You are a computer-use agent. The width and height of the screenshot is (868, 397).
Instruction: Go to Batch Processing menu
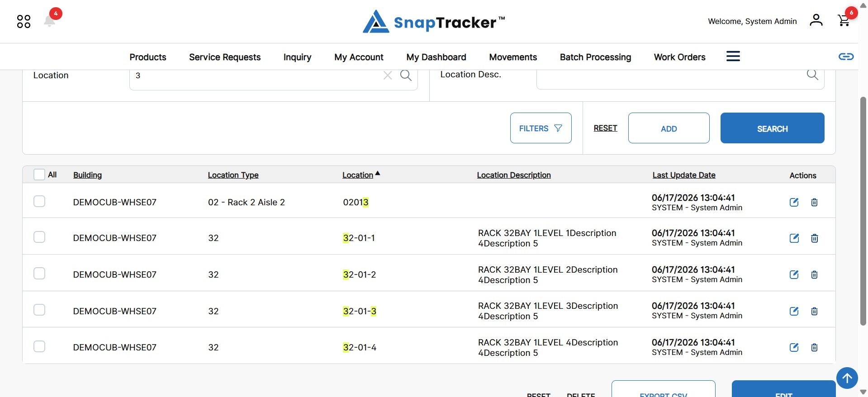595,57
